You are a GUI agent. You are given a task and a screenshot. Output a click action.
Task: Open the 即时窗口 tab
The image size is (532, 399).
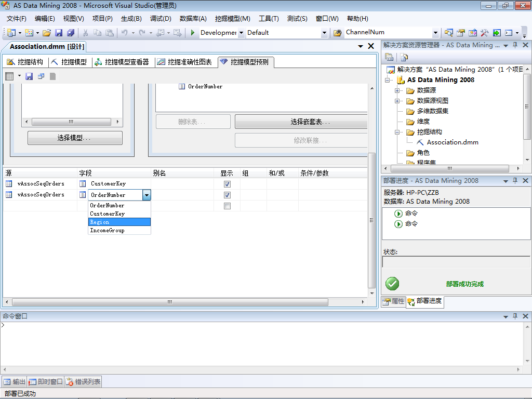(46, 382)
